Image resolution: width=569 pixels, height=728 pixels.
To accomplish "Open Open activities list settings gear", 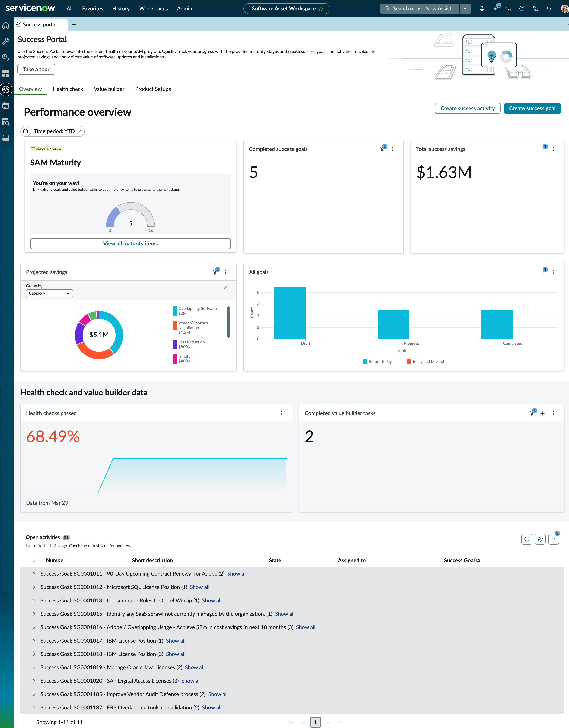I will click(540, 539).
